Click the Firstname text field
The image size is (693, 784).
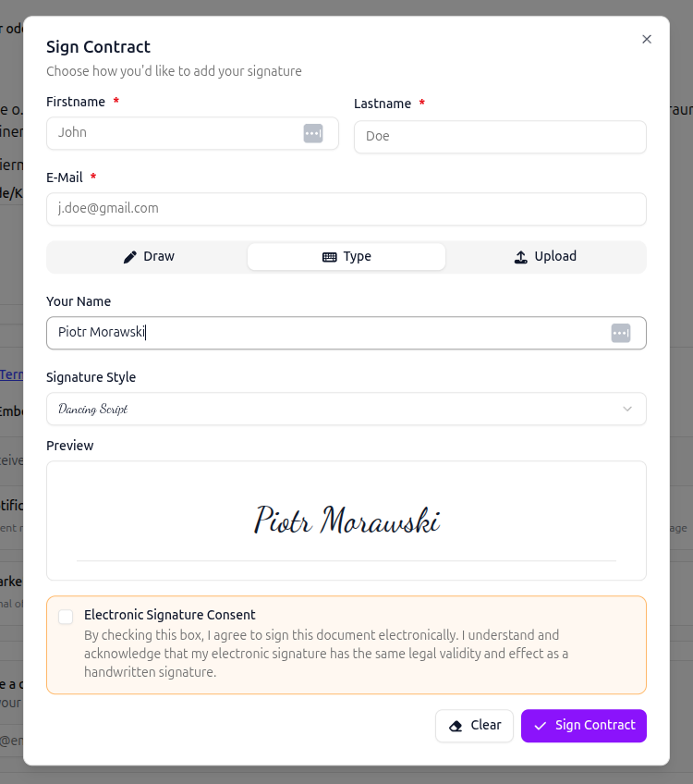(176, 133)
